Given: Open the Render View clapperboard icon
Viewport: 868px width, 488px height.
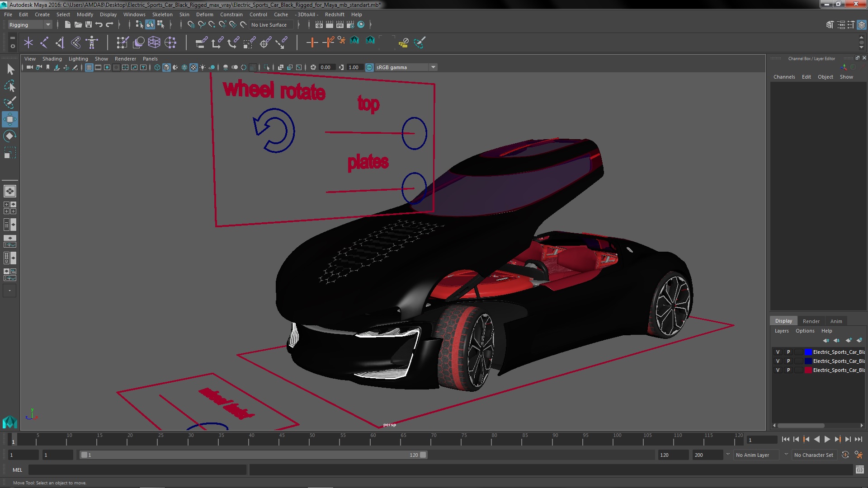Looking at the screenshot, I should coord(319,24).
